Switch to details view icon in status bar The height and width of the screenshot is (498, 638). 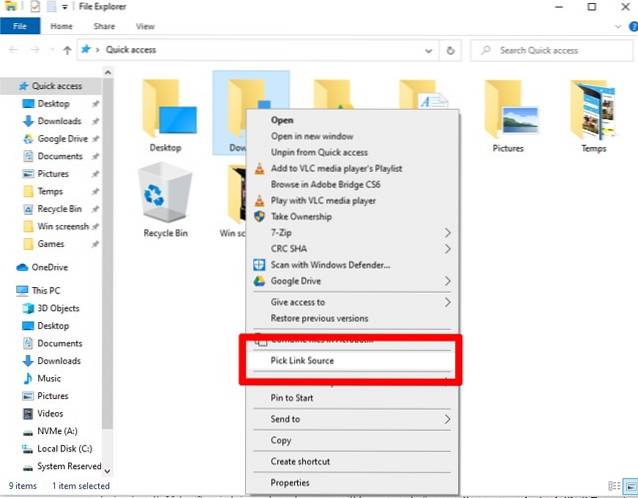(x=614, y=486)
